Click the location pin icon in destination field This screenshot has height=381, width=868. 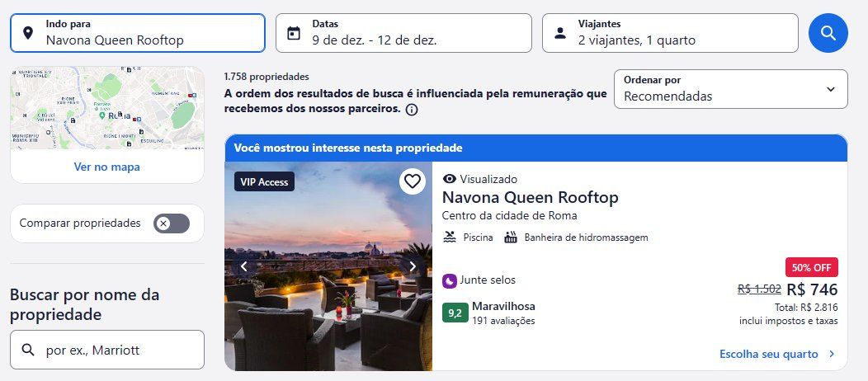coord(28,33)
